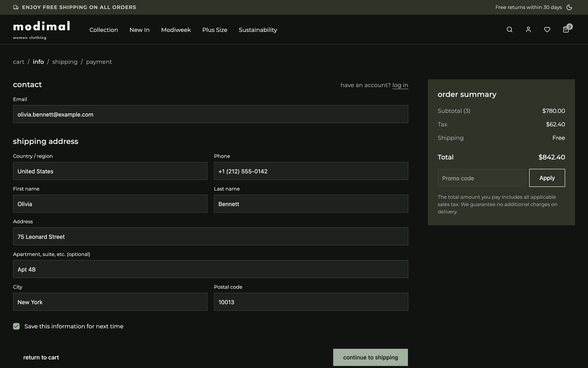Open the Modiweek menu item

coord(176,30)
